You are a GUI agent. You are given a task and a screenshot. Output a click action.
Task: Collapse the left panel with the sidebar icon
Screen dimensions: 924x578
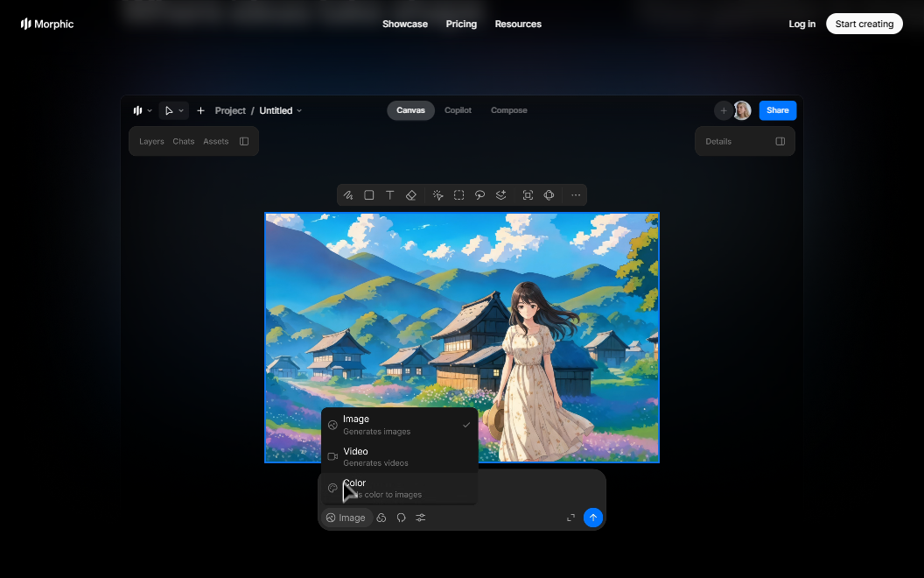pyautogui.click(x=244, y=141)
